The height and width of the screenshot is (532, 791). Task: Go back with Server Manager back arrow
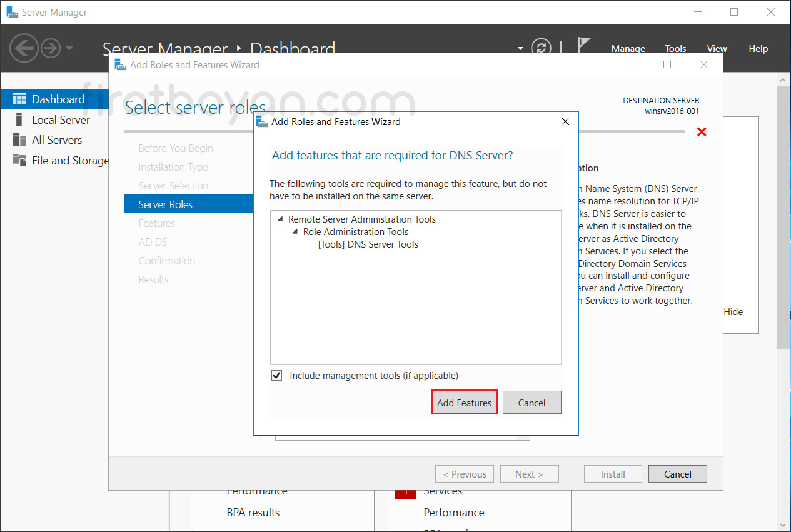point(24,48)
